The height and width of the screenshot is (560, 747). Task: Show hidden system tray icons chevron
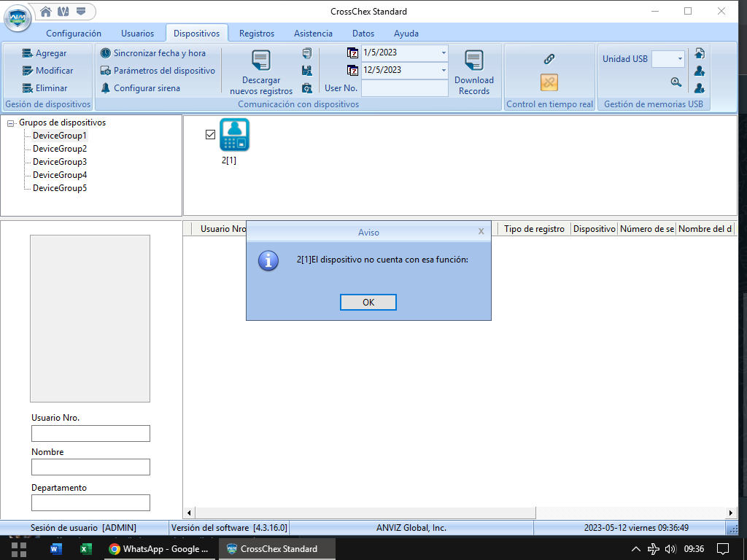pyautogui.click(x=636, y=549)
